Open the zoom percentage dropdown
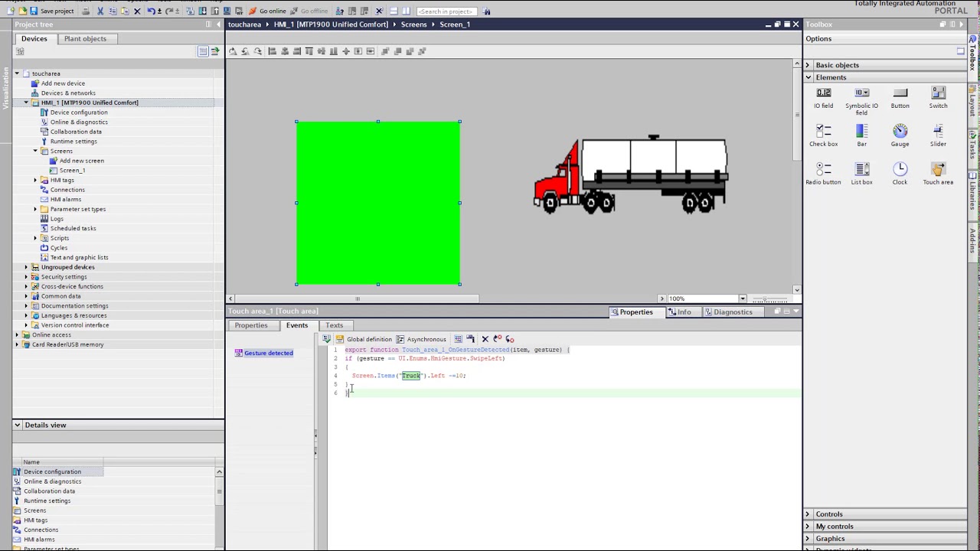Image resolution: width=980 pixels, height=551 pixels. [x=742, y=298]
